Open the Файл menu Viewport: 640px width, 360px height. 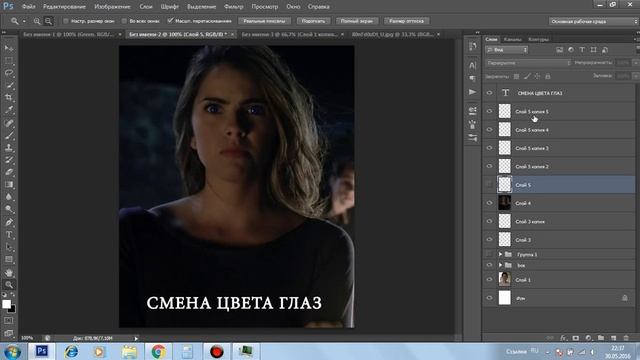(x=29, y=7)
